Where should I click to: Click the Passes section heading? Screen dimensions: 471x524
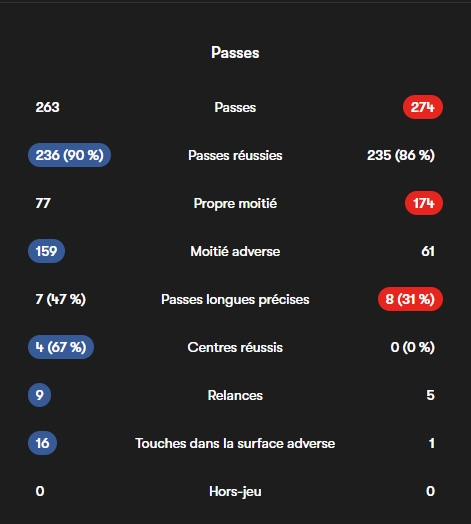click(x=235, y=53)
